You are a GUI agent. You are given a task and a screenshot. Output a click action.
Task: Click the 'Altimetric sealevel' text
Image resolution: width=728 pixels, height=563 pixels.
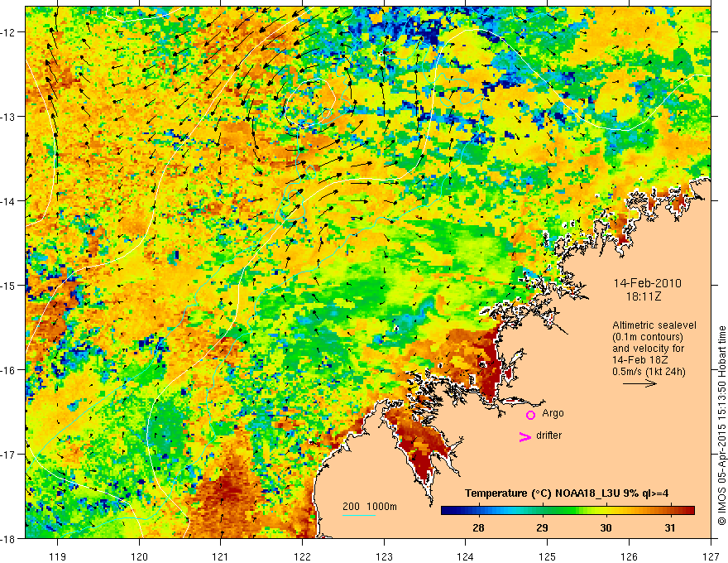(x=654, y=325)
